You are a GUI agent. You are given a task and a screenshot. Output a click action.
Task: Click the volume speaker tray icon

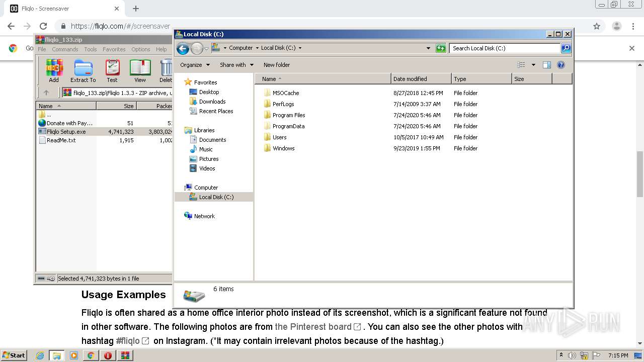tap(572, 355)
